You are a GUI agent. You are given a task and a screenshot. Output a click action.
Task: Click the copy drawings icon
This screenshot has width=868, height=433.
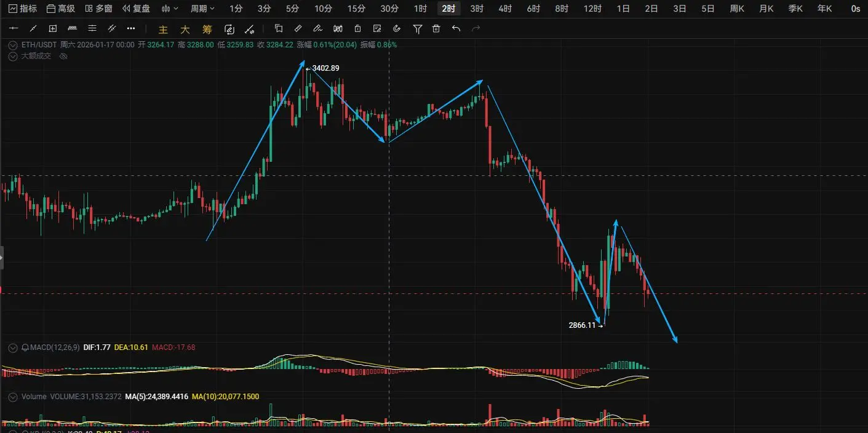(x=279, y=28)
